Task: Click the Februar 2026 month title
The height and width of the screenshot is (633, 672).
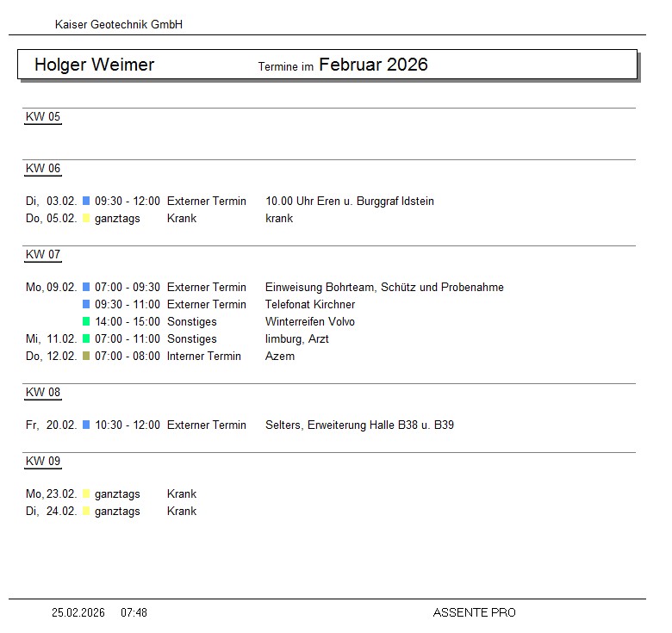Action: pyautogui.click(x=373, y=65)
